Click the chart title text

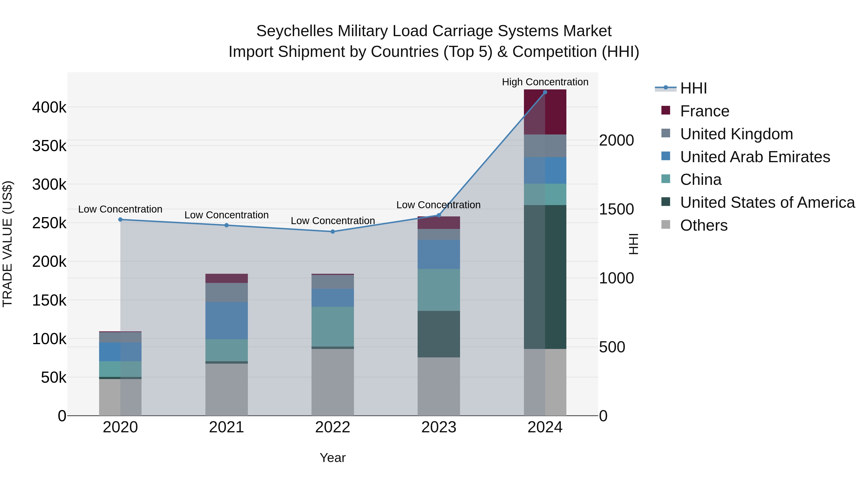pos(434,41)
